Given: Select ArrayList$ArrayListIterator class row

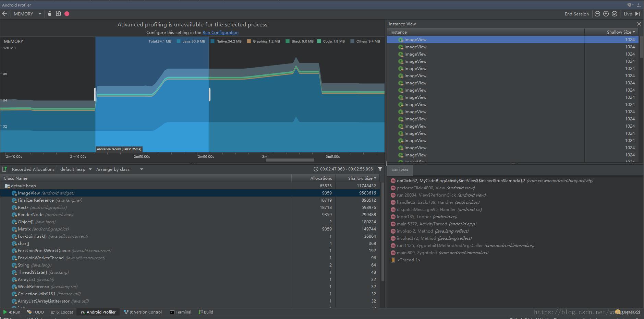Looking at the screenshot, I should point(190,301).
